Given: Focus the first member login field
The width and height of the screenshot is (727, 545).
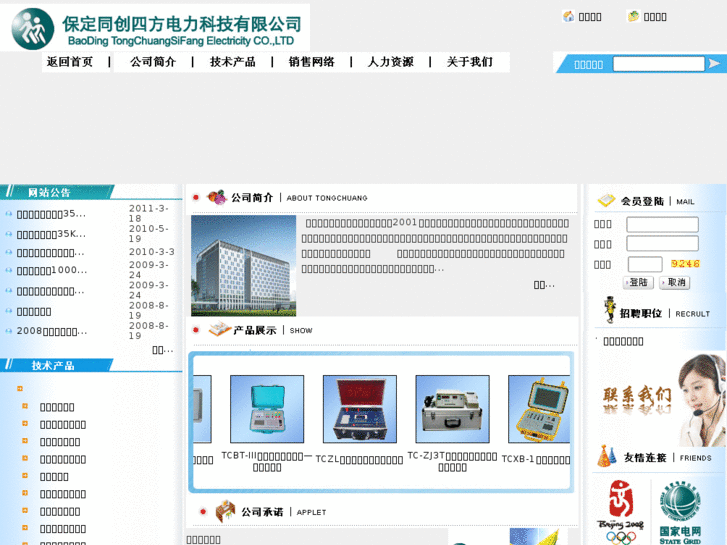Looking at the screenshot, I should (662, 224).
